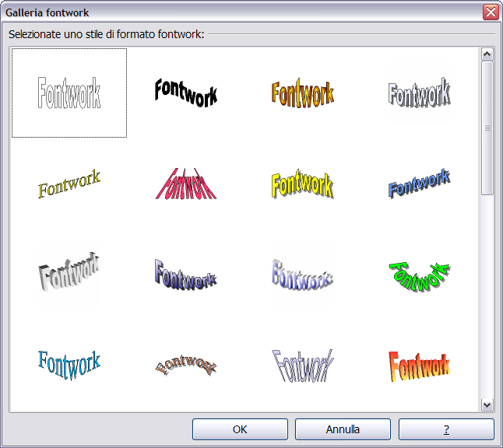Select the cyan wavy outlined Fontwork style
This screenshot has height=448, width=503.
(69, 363)
